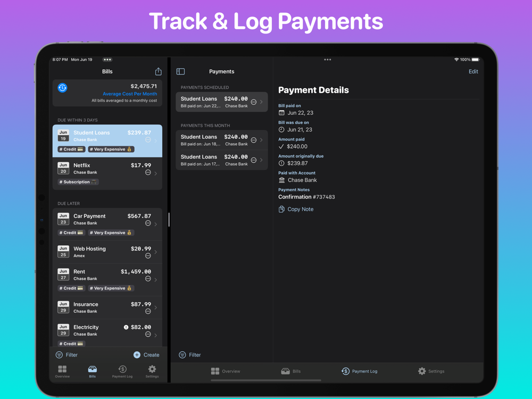Tap the split view divider handle
The height and width of the screenshot is (399, 532).
click(169, 220)
